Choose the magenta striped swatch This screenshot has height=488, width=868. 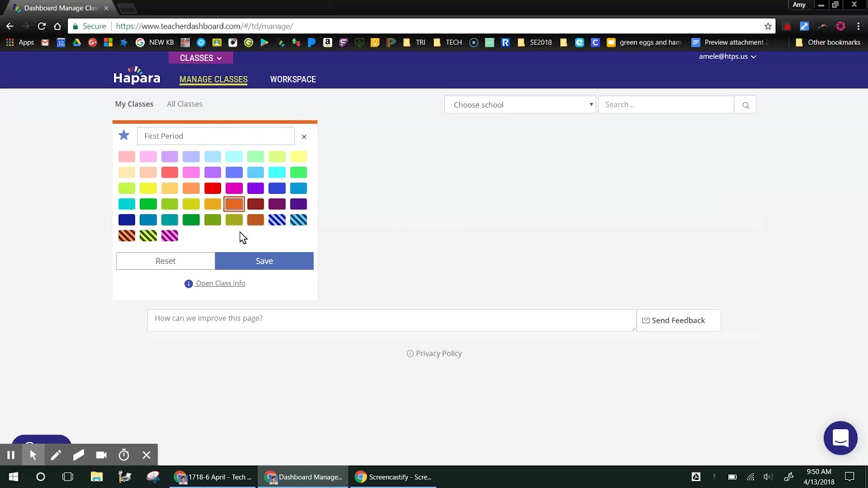coord(170,236)
